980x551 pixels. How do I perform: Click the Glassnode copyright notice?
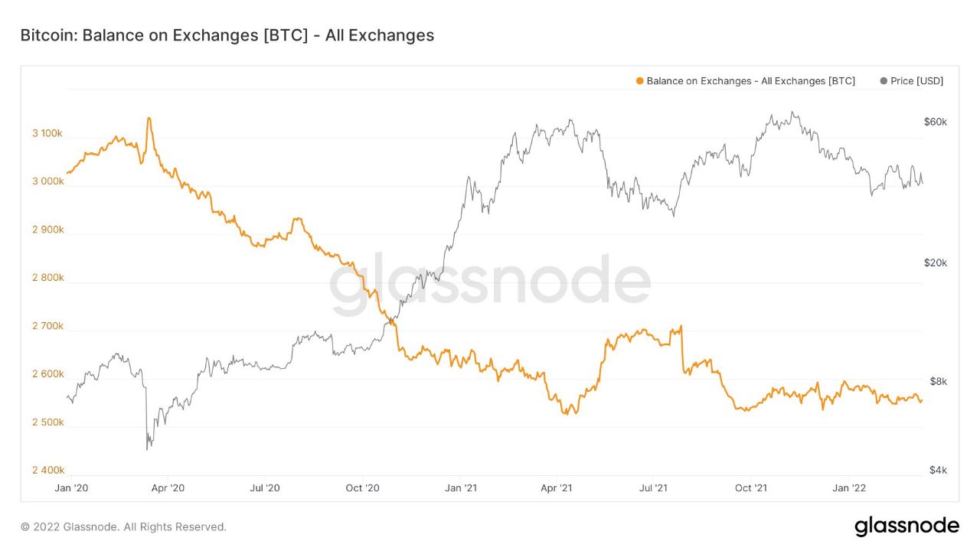[123, 527]
